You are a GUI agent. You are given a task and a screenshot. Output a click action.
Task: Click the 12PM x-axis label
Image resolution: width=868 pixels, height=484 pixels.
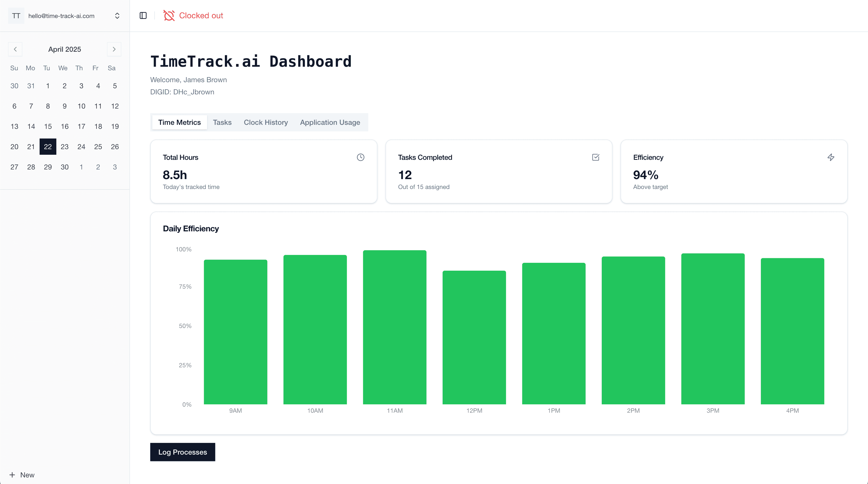[x=474, y=411]
